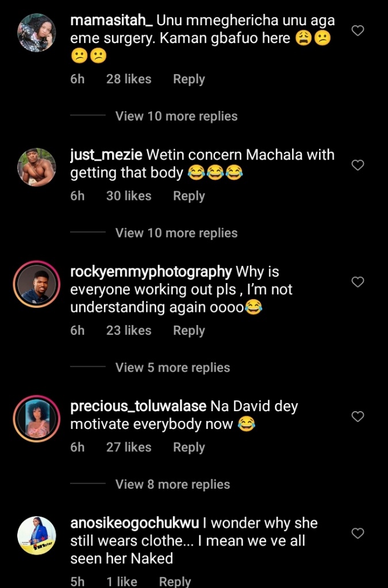The height and width of the screenshot is (588, 388).
Task: Reply to anosikeogochukwu's comment
Action: pyautogui.click(x=175, y=581)
